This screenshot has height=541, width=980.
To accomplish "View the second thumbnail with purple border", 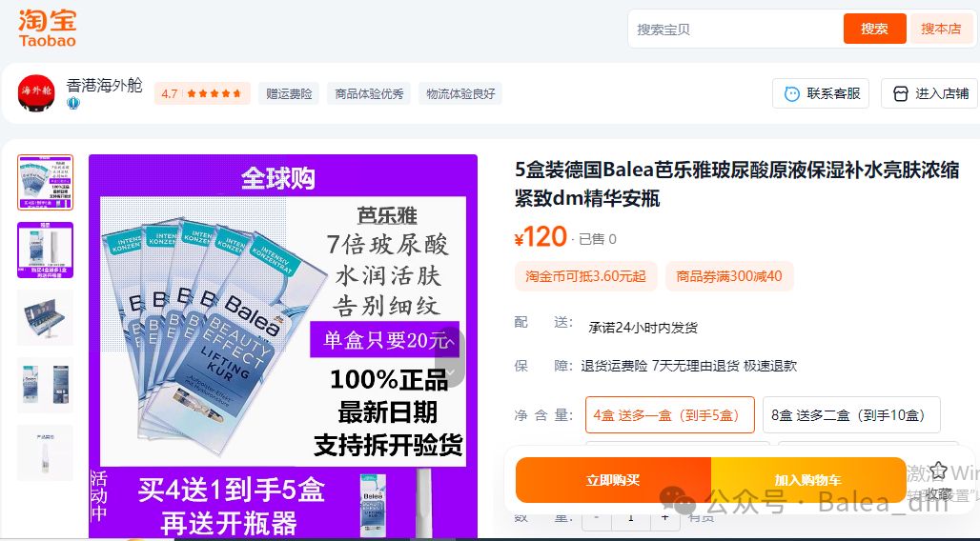I will click(45, 250).
